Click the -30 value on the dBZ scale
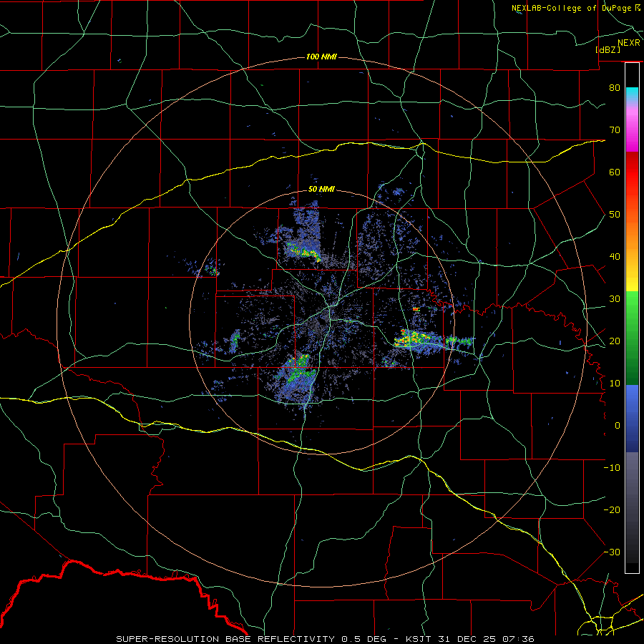 (612, 552)
